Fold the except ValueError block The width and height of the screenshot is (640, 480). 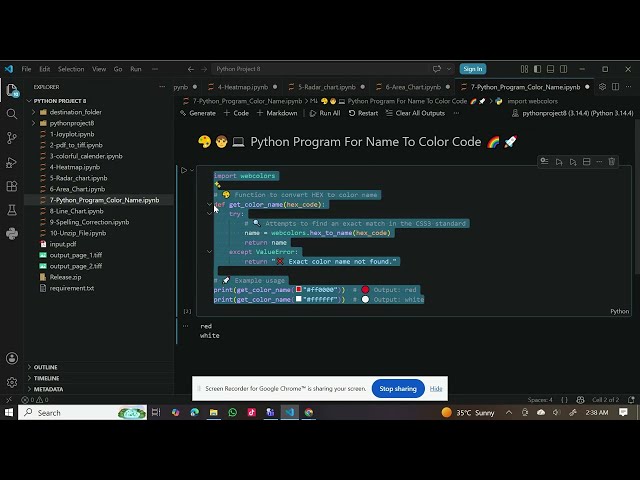(x=209, y=252)
